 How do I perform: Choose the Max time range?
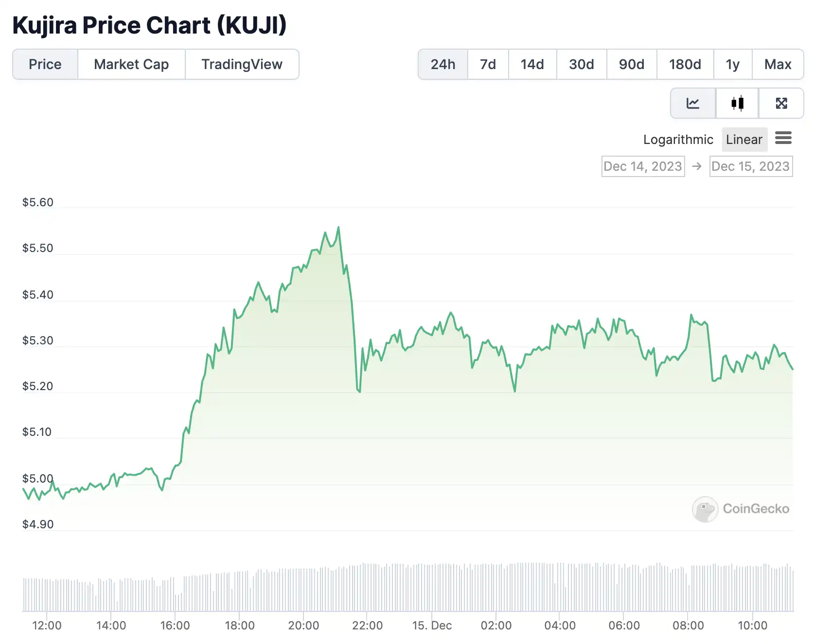tap(778, 64)
